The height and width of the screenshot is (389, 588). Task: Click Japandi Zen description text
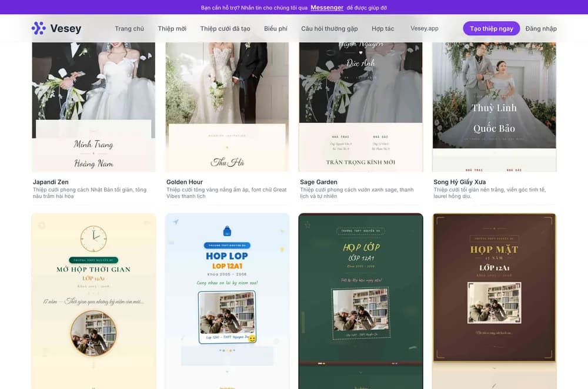click(89, 193)
